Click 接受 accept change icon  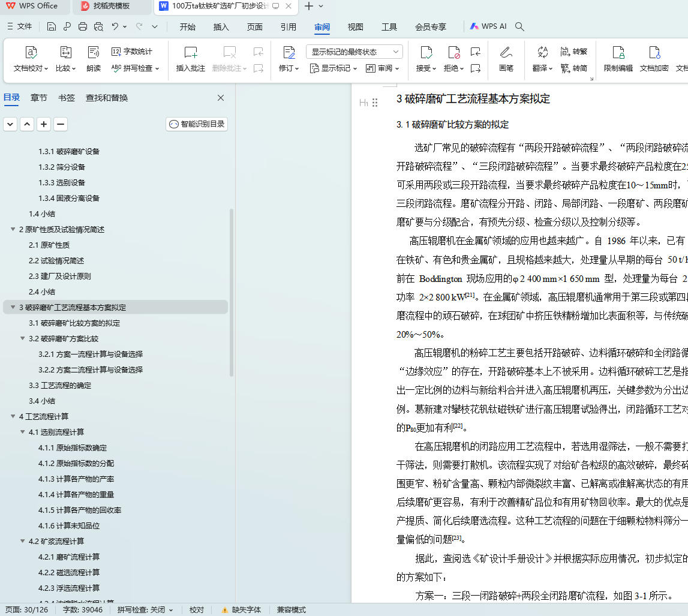pos(426,59)
